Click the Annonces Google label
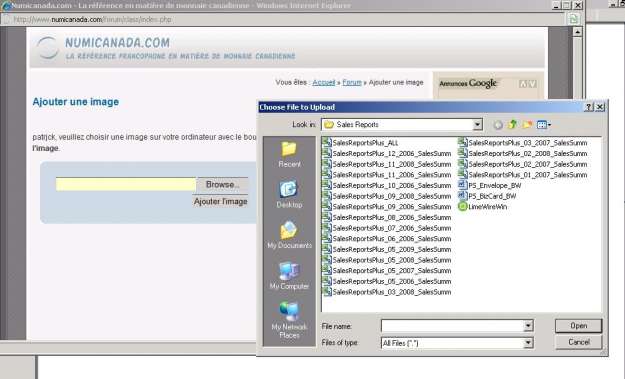Image resolution: width=625 pixels, height=379 pixels. click(468, 83)
